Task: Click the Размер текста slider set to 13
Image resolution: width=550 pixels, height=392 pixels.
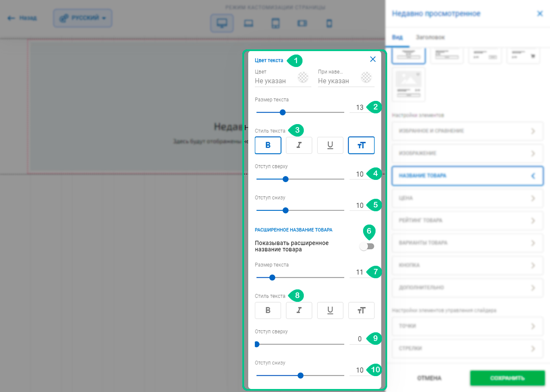Action: coord(300,112)
